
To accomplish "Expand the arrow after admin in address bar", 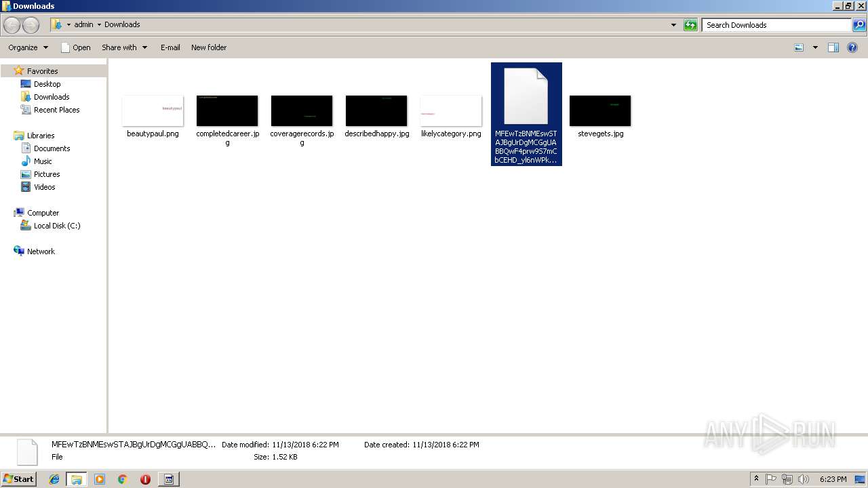I will point(99,25).
